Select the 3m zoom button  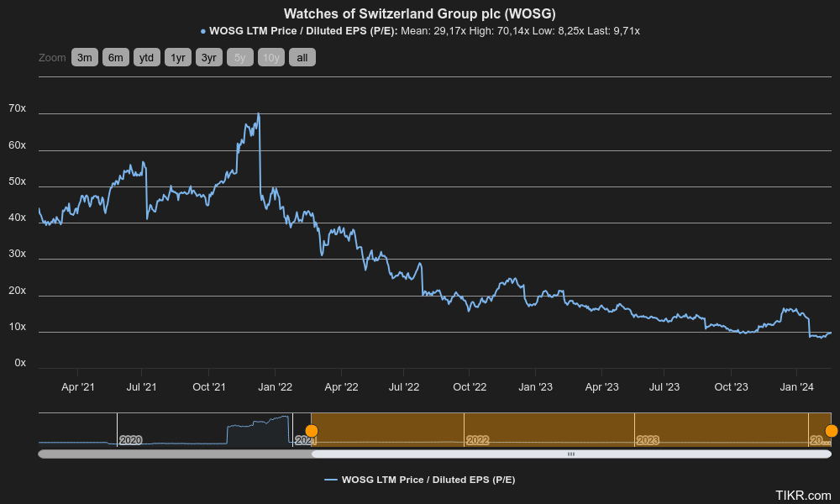(85, 57)
